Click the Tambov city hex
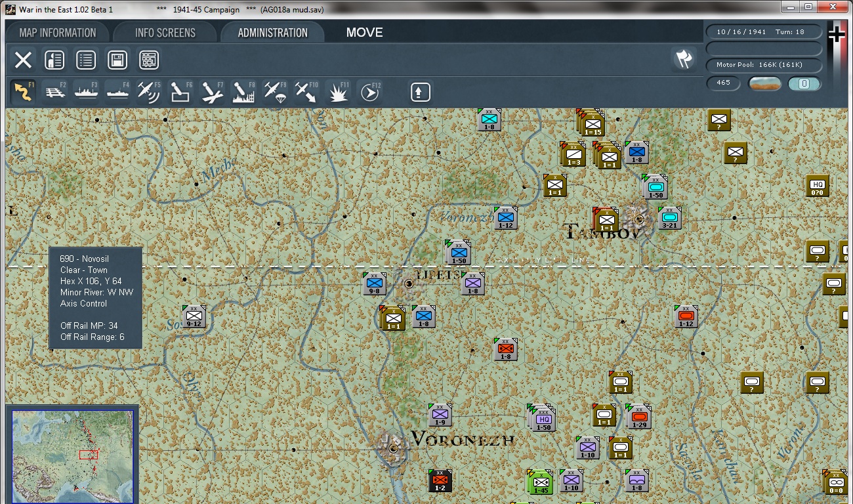The image size is (853, 504). (x=639, y=219)
